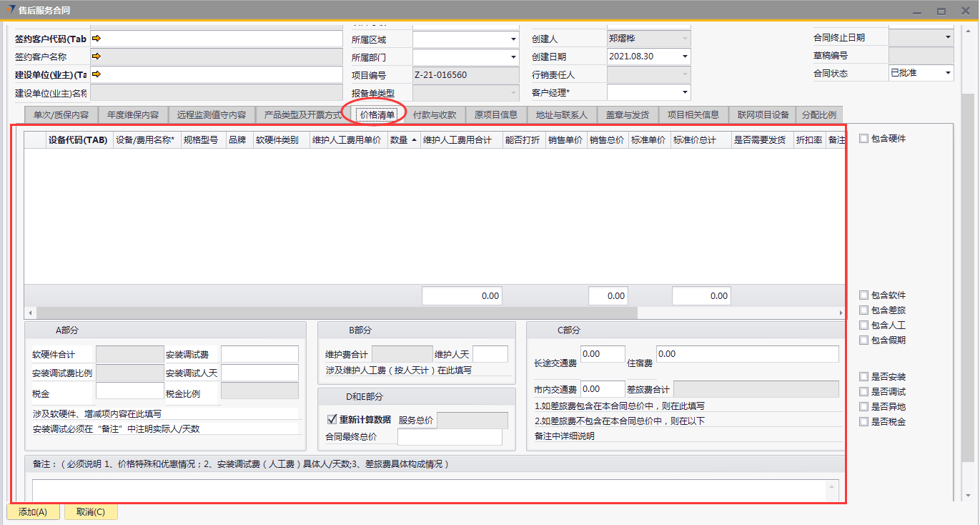Uncheck the 重新计算数据 checkbox

332,420
